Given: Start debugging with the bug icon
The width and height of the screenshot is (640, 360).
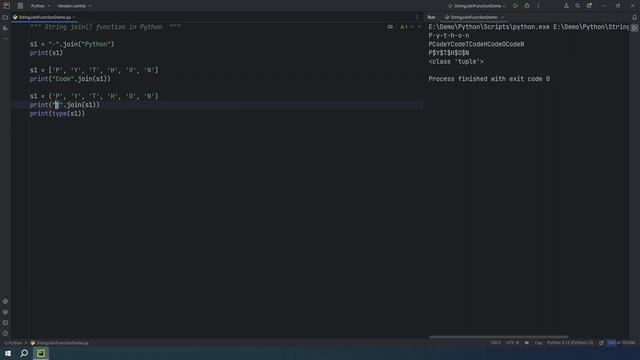Looking at the screenshot, I should pyautogui.click(x=527, y=6).
